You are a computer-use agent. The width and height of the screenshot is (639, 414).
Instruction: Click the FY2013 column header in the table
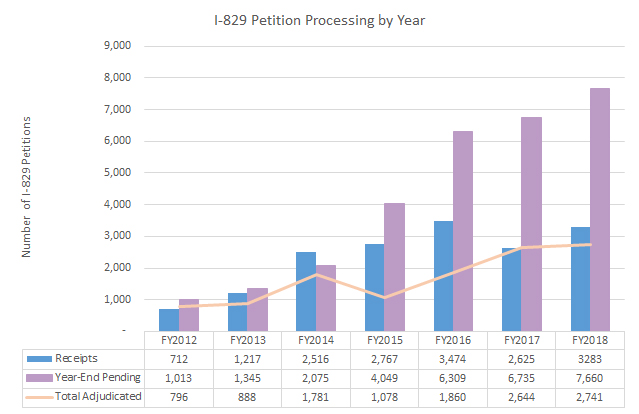coord(245,339)
